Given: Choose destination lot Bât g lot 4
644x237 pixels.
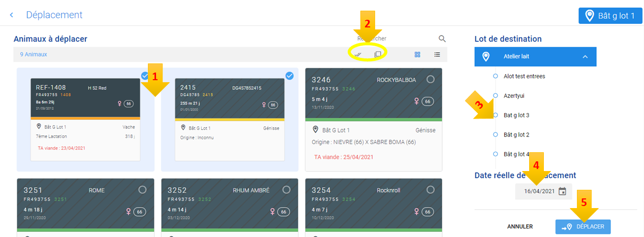Looking at the screenshot, I should (x=516, y=154).
